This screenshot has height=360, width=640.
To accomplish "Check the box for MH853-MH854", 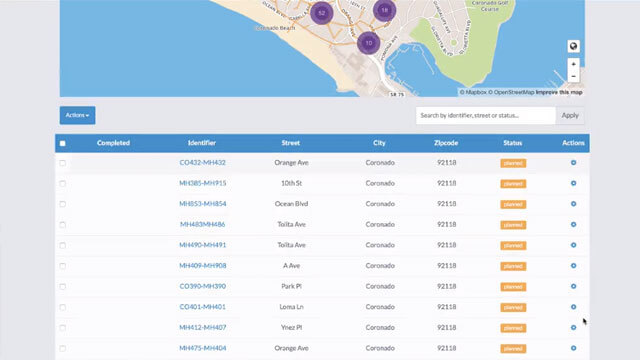I will 62,204.
